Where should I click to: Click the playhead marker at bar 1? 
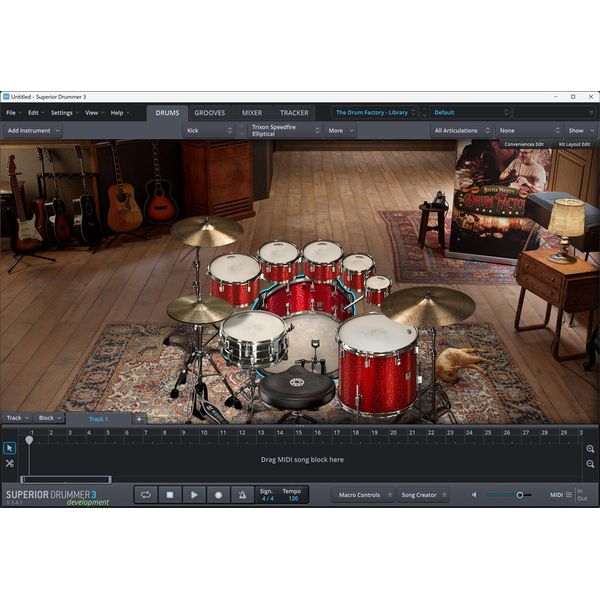(x=29, y=440)
